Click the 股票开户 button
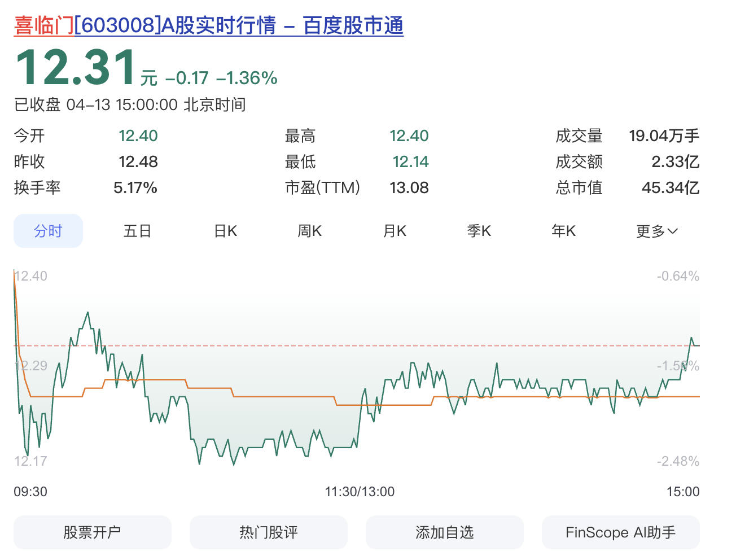736x560 pixels. coord(93,532)
